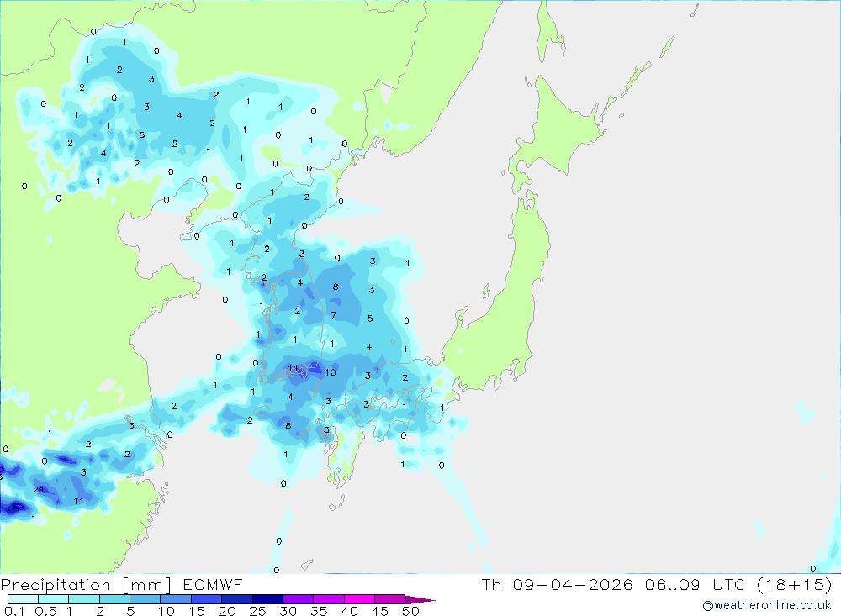
Task: Click legend scale label '45'
Action: 380,611
